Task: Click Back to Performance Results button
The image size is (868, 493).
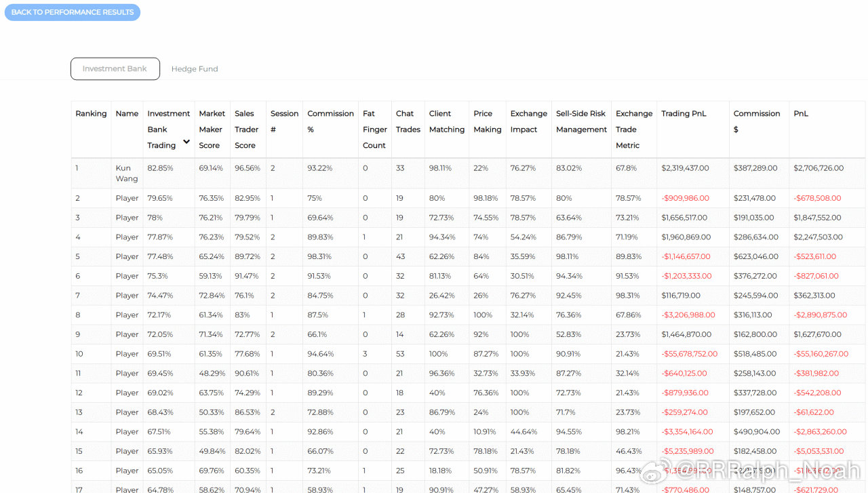Action: click(x=73, y=12)
